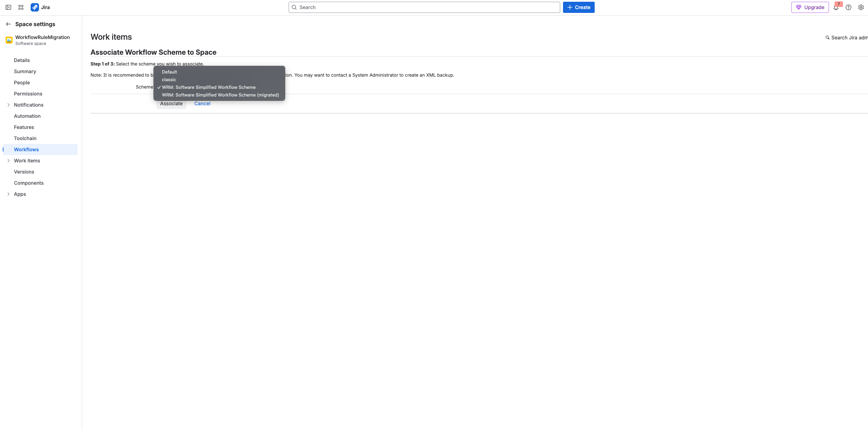Click the WorkflowRuleMigration space avatar
Viewport: 868px width, 429px height.
(x=8, y=40)
